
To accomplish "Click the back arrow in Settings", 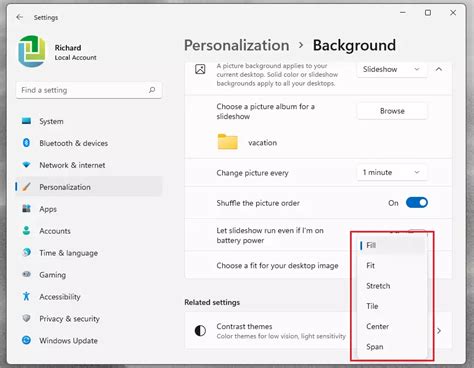I will pos(20,17).
